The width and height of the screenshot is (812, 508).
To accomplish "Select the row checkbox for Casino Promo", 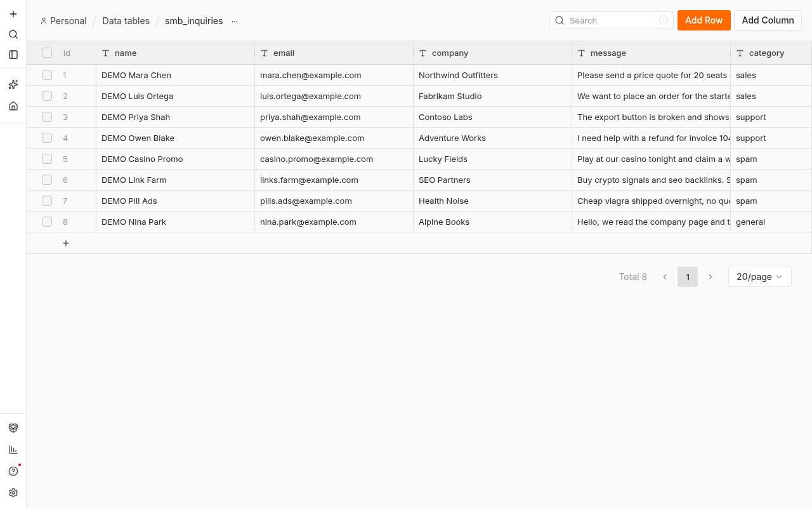I will point(47,159).
